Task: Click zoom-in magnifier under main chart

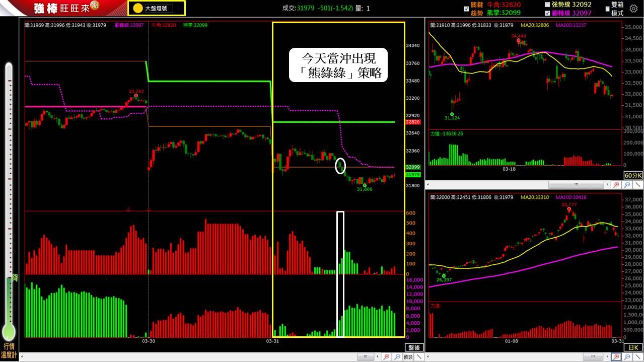Action: (x=386, y=356)
